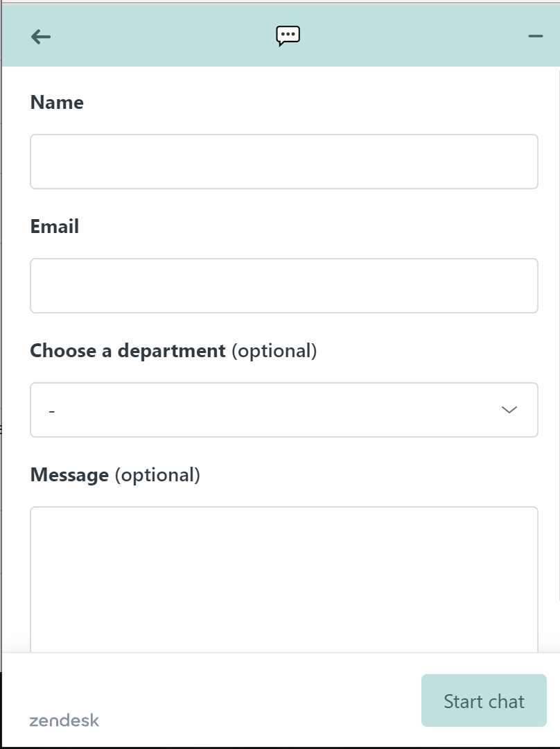
Task: Click the chat bubble icon in header
Action: point(288,36)
